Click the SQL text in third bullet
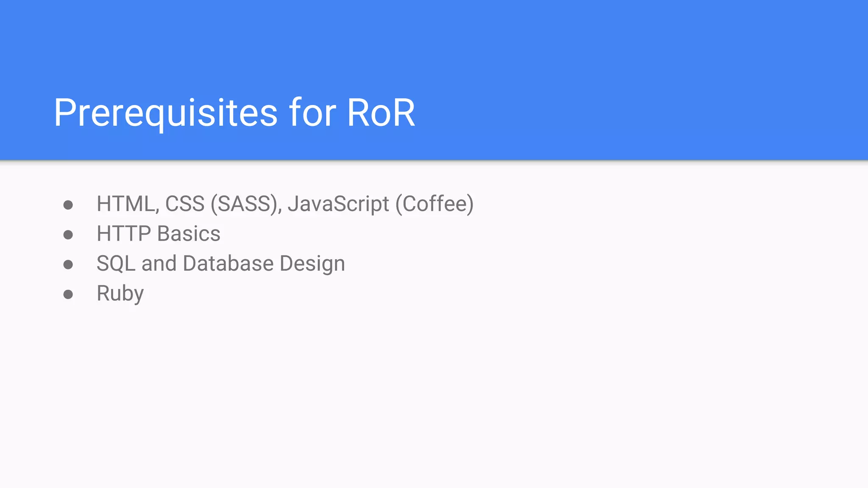The width and height of the screenshot is (868, 488). pyautogui.click(x=116, y=263)
